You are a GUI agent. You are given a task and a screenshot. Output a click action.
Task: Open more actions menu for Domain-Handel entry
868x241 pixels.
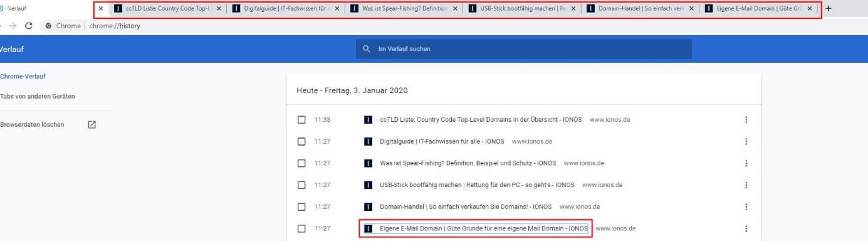746,206
